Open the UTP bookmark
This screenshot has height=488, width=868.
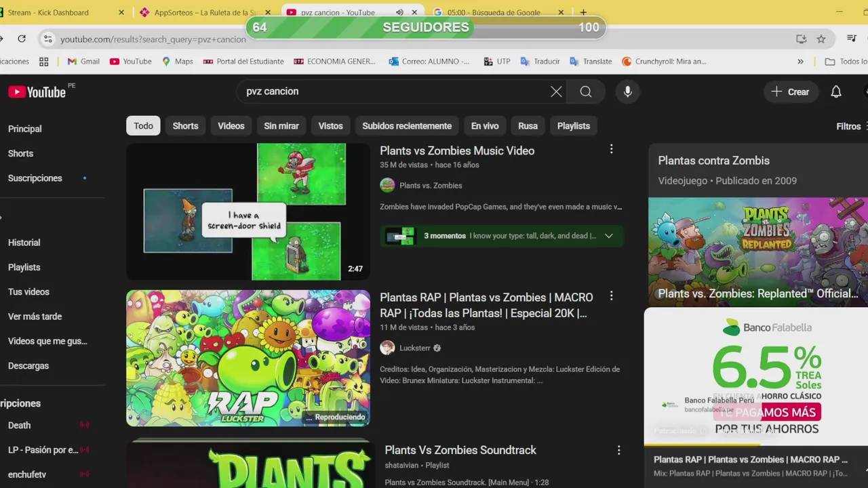click(496, 61)
